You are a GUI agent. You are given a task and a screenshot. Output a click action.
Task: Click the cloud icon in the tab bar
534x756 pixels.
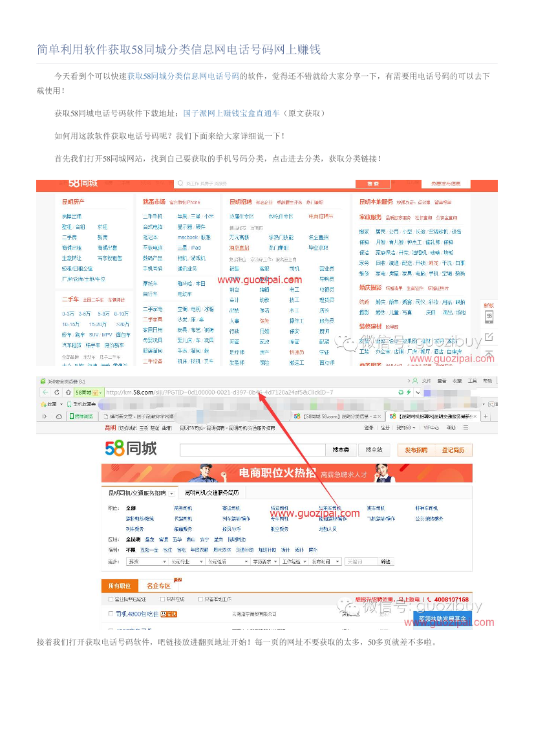[x=59, y=416]
